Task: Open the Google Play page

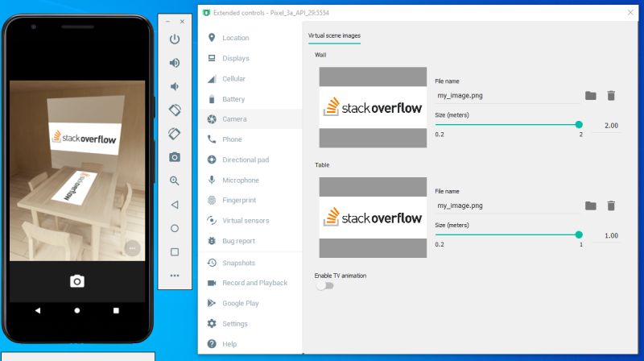Action: click(x=250, y=303)
